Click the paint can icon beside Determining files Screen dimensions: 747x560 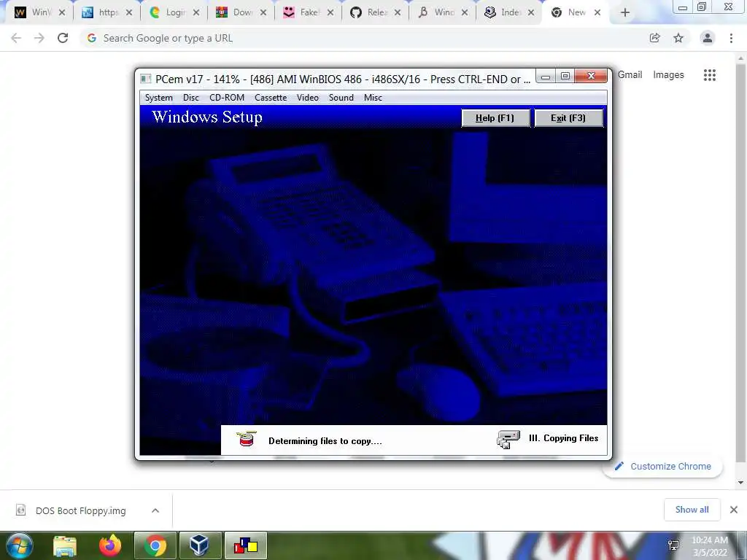(247, 439)
